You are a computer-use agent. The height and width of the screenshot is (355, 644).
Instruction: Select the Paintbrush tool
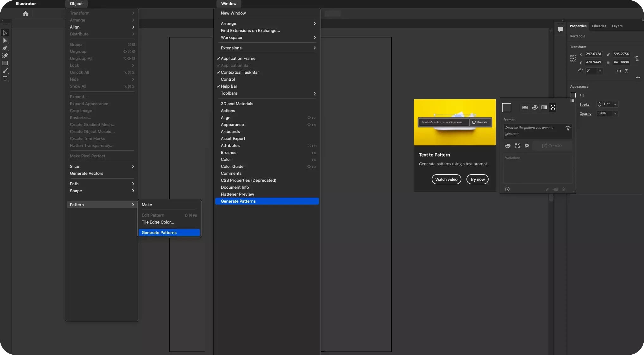(x=5, y=71)
